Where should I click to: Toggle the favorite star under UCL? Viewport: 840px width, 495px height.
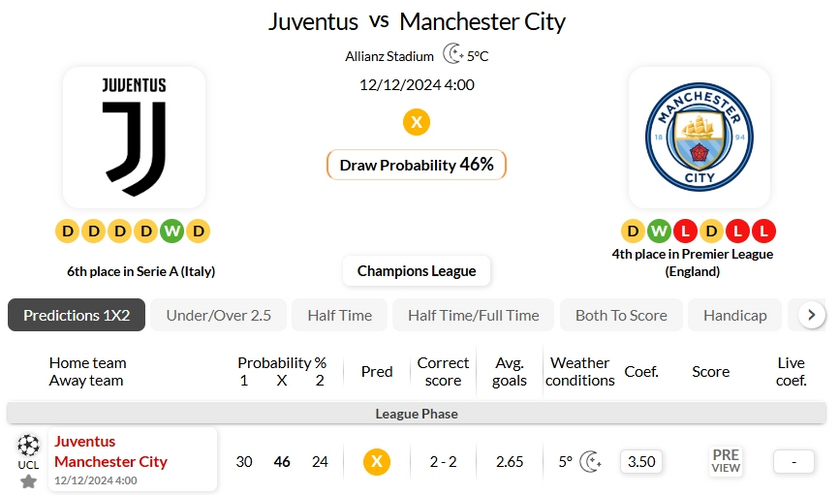pyautogui.click(x=28, y=482)
